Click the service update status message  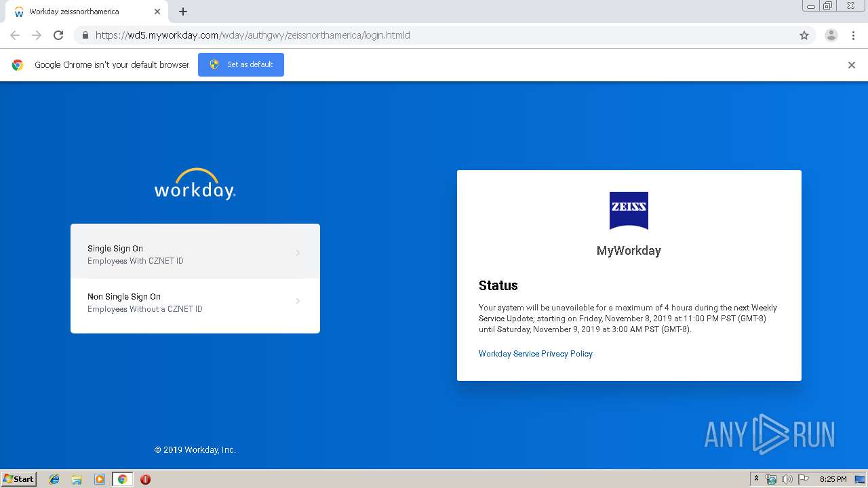[628, 319]
